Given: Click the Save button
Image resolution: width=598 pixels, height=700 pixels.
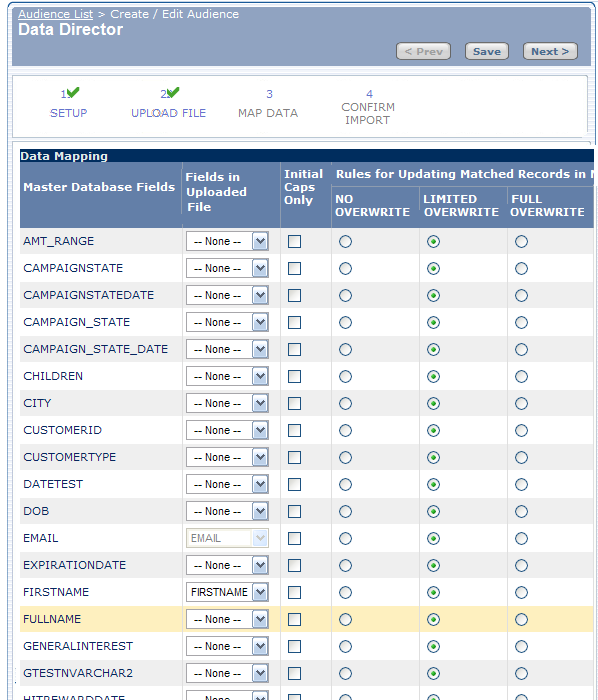Looking at the screenshot, I should [486, 51].
